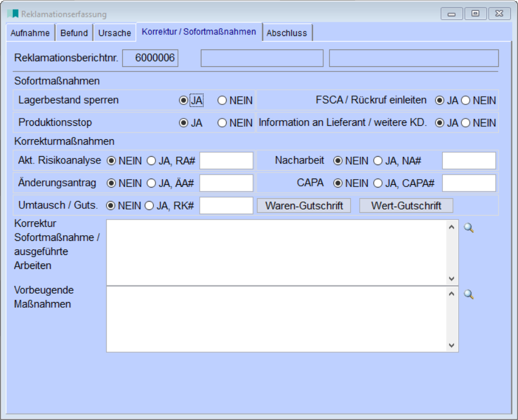Image resolution: width=518 pixels, height=420 pixels.
Task: Go to the Abschluss tab
Action: coord(287,33)
